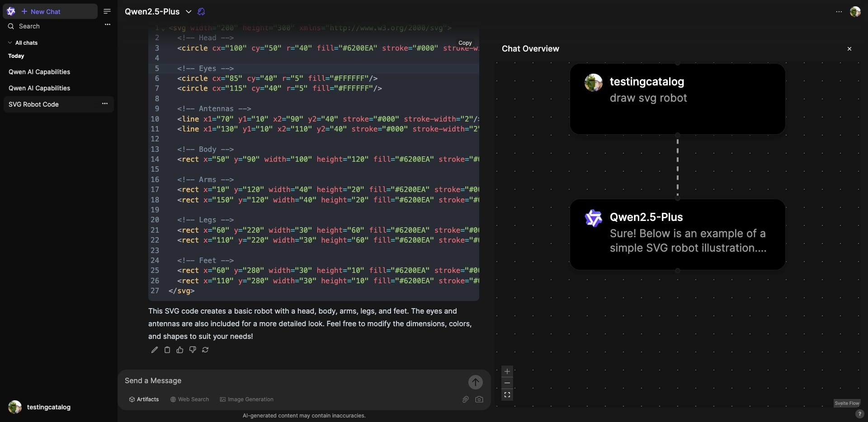Toggle Image Generation mode
Viewport: 868px width, 422px height.
[x=246, y=399]
